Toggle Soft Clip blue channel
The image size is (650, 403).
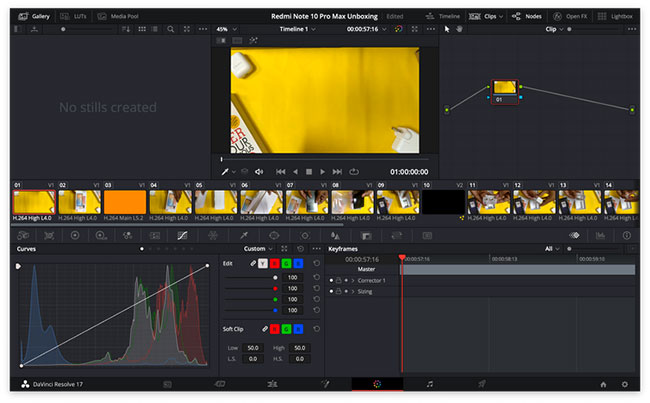pos(298,329)
